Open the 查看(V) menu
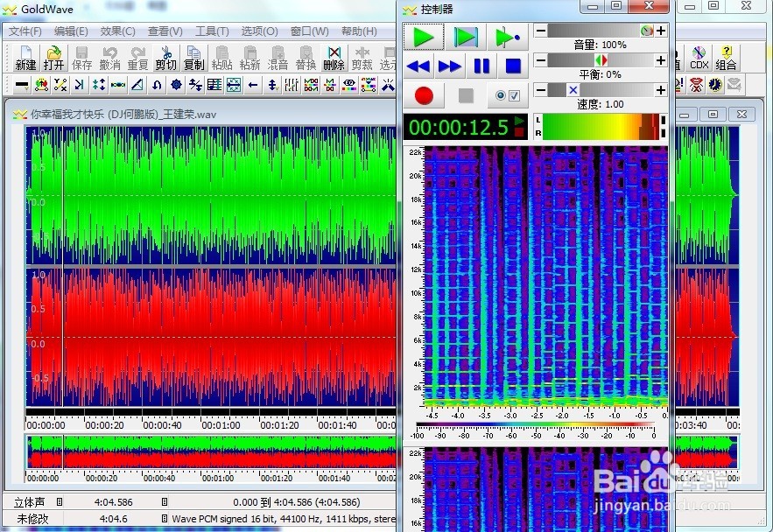 [x=165, y=31]
